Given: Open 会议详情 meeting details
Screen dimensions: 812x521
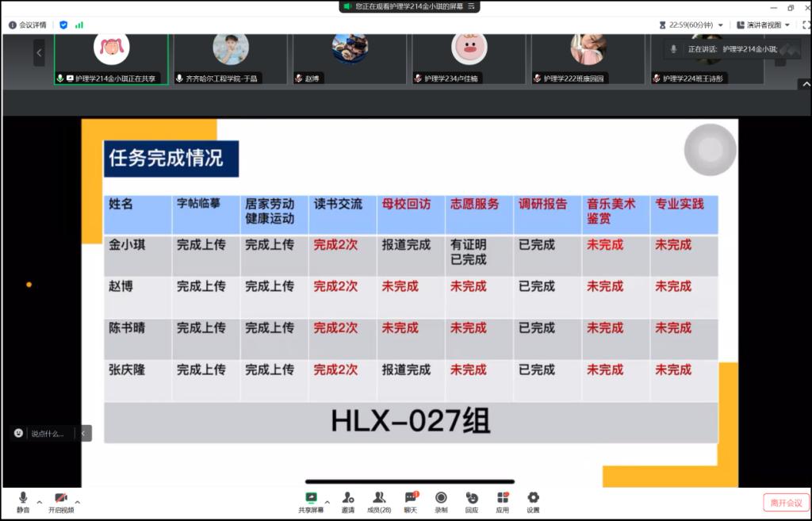Looking at the screenshot, I should (28, 25).
